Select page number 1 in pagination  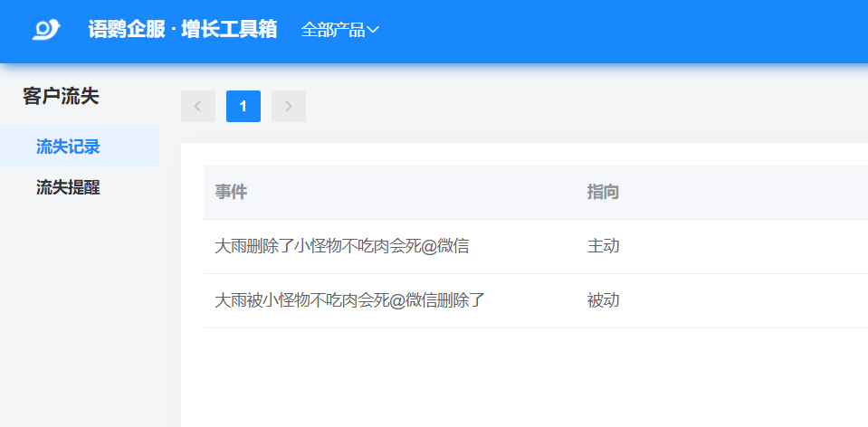(243, 106)
